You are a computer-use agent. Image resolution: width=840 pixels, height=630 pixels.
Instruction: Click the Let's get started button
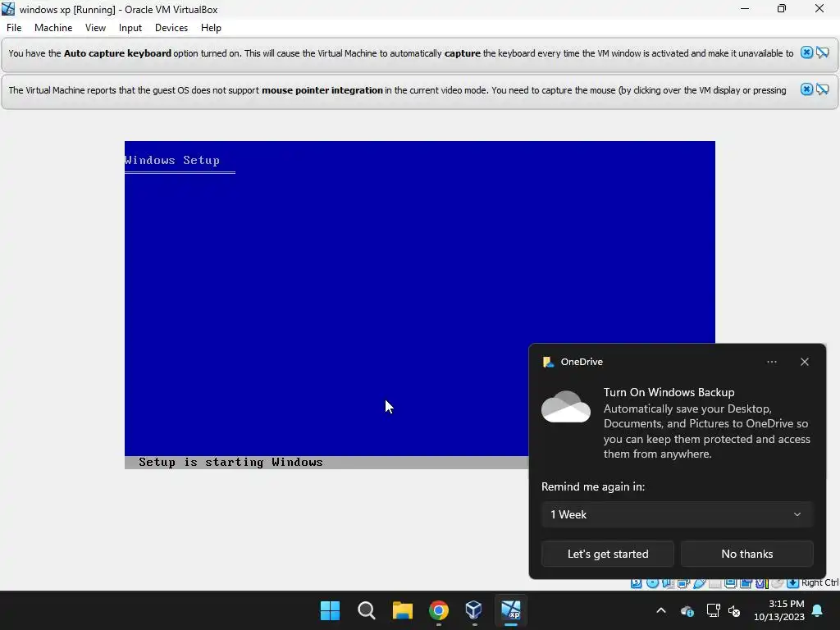[x=608, y=554]
